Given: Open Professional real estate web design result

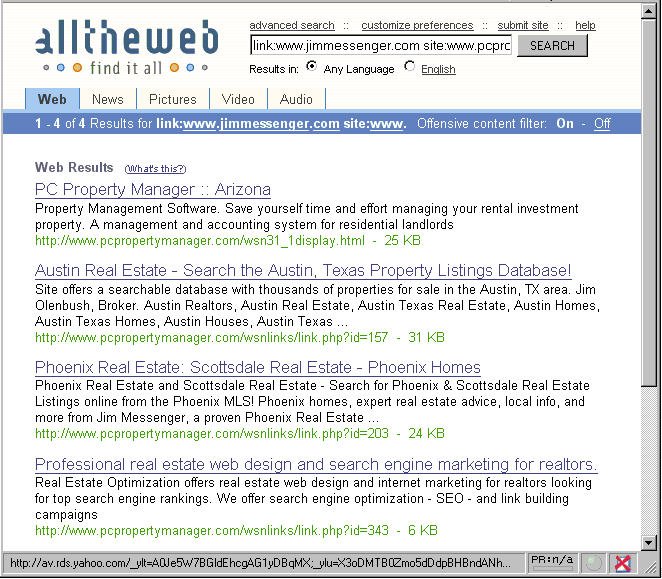Looking at the screenshot, I should point(316,465).
